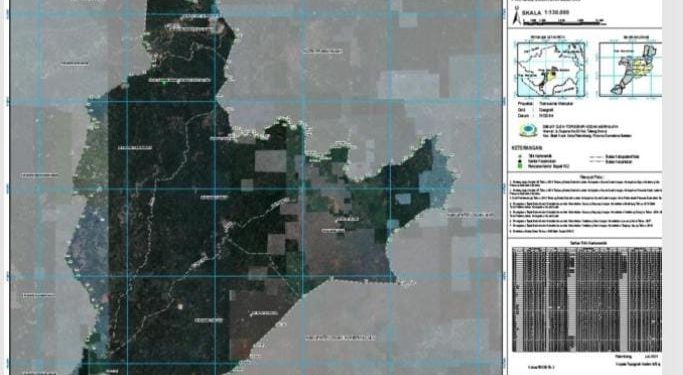
Task: Click the agency logo emblem
Action: coord(528,131)
